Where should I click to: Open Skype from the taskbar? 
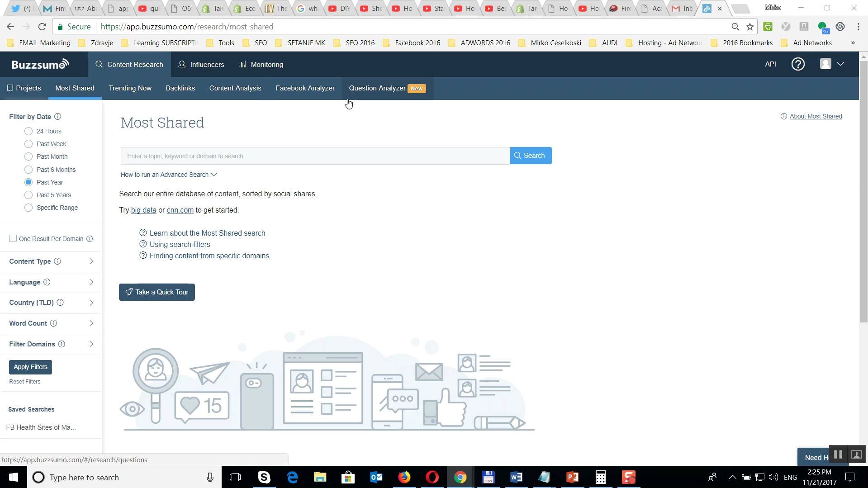point(264,477)
